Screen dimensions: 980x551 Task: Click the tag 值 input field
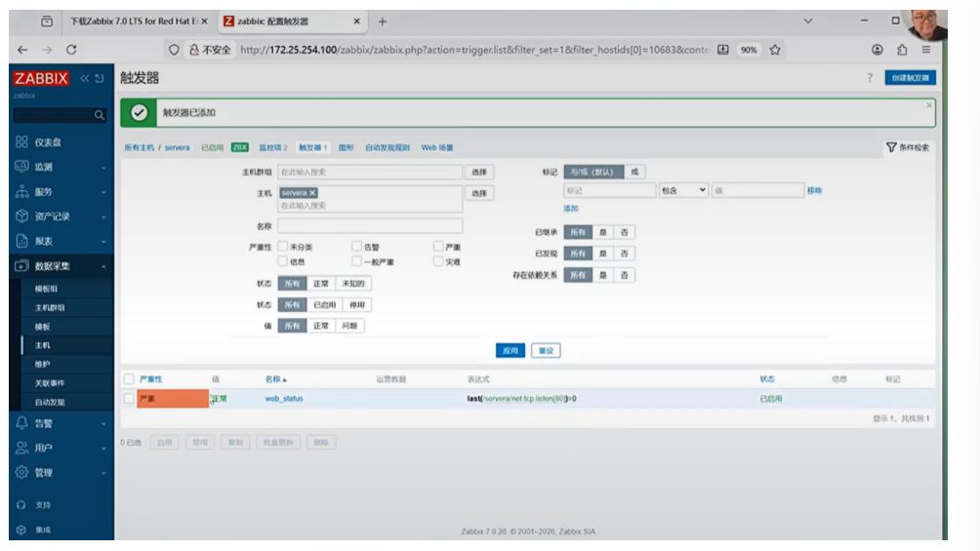click(757, 190)
